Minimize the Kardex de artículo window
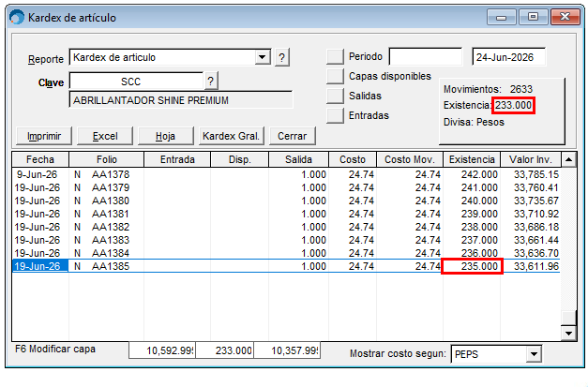This screenshot has width=588, height=387. pyautogui.click(x=501, y=17)
